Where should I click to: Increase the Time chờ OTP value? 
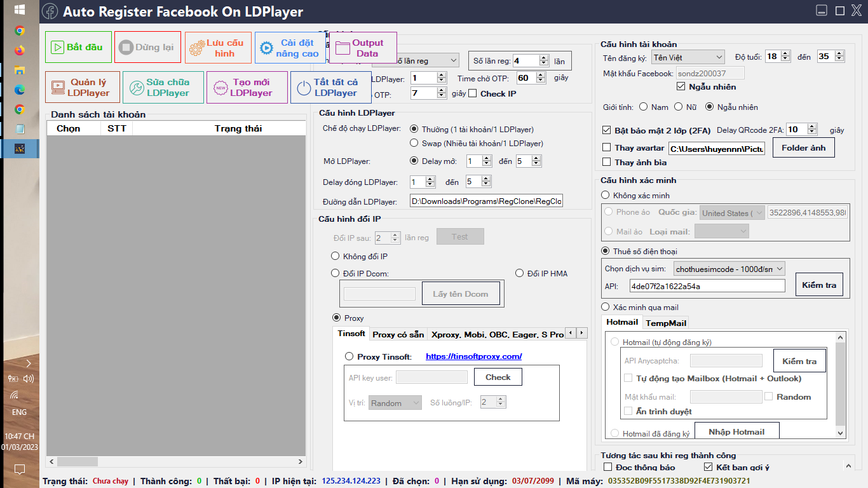coord(541,75)
